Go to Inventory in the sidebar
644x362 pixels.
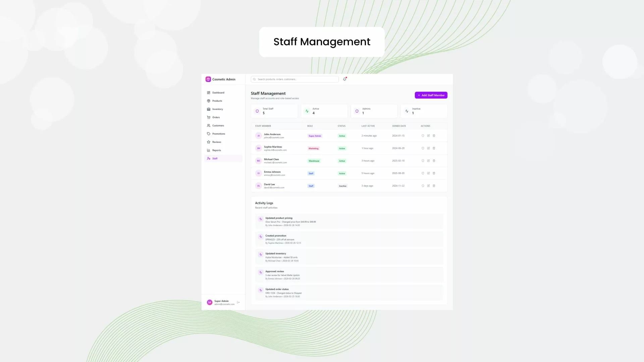[x=217, y=109]
